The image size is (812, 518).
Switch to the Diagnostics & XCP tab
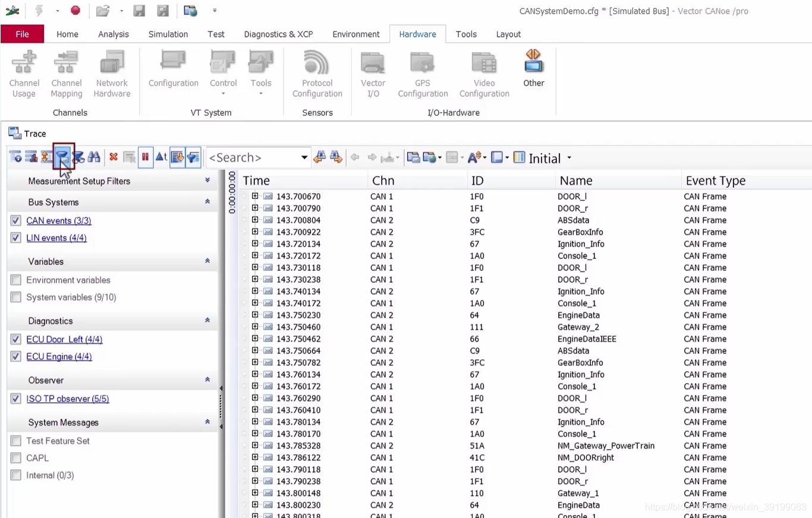click(278, 34)
